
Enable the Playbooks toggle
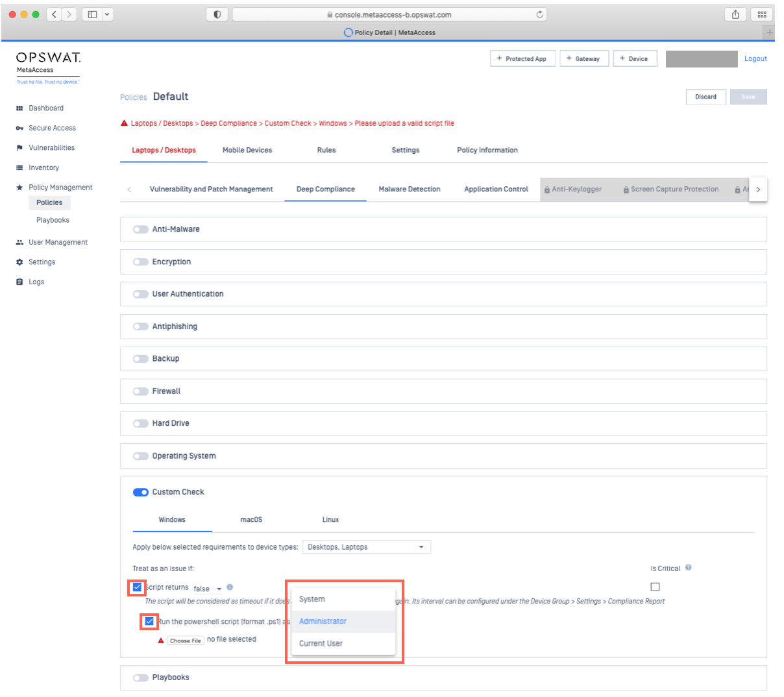tap(140, 678)
